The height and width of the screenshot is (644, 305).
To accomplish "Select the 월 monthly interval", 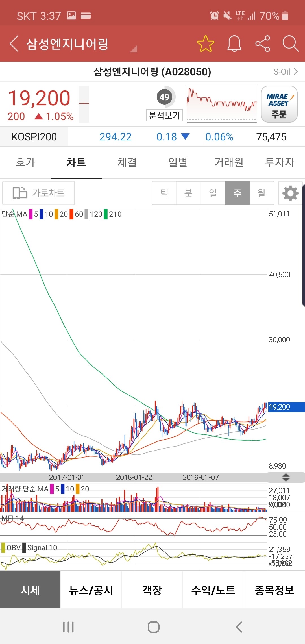I will click(262, 193).
